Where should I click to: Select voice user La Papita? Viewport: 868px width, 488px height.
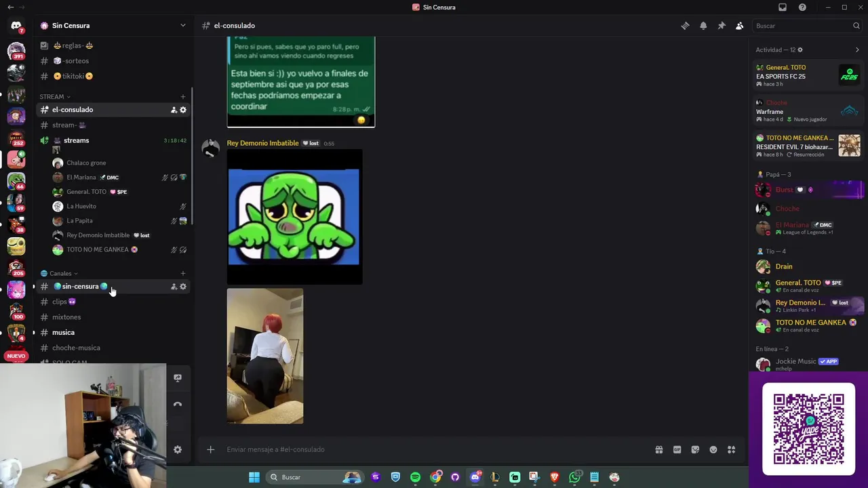(x=79, y=221)
